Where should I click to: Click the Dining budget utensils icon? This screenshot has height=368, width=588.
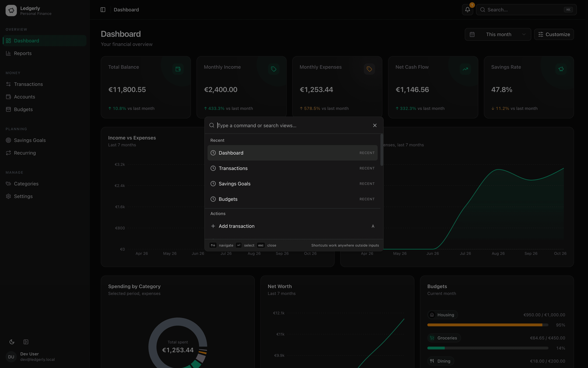[432, 361]
